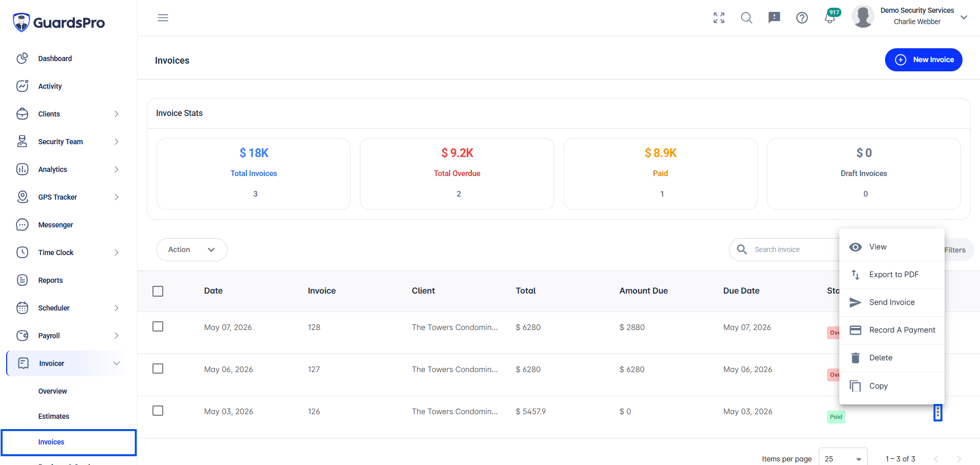Click the header search magnifier icon
The height and width of the screenshot is (465, 980).
point(746,18)
